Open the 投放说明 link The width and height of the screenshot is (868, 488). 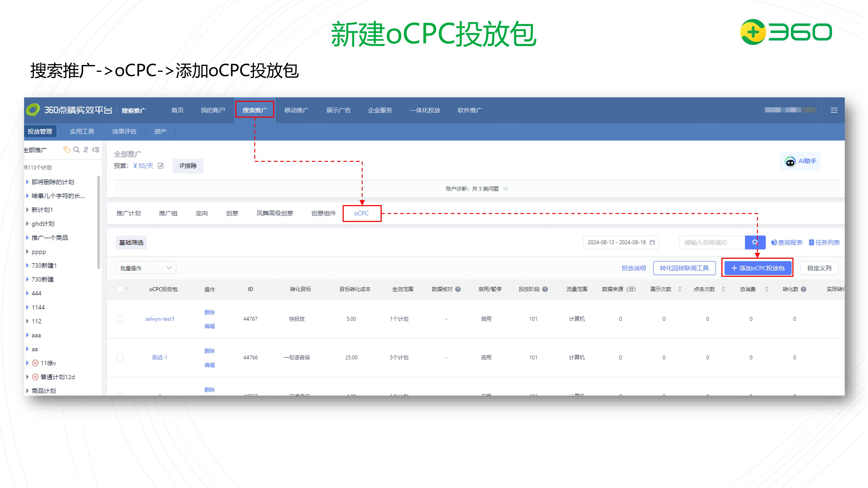tap(633, 268)
